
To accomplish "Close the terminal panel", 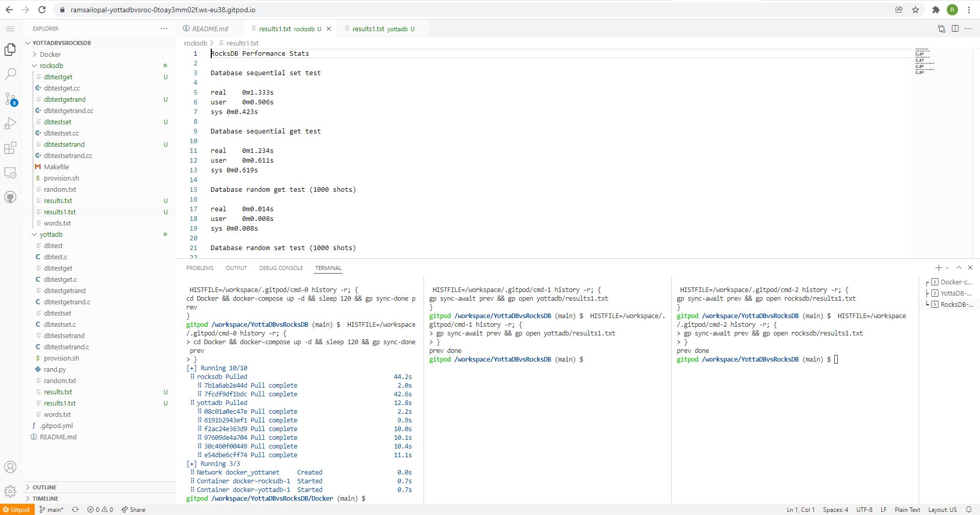I will coord(970,267).
